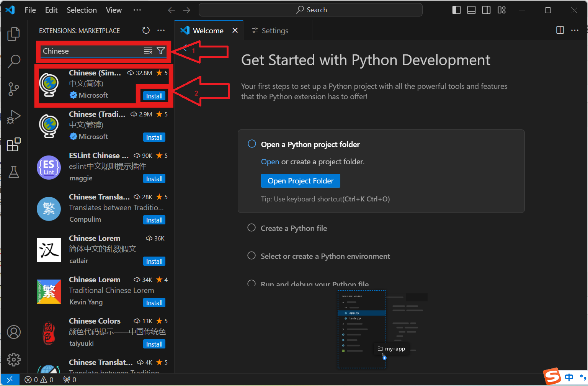Follow the 'Open' link in project folder step
Screen dimensions: 588x386
coord(270,162)
